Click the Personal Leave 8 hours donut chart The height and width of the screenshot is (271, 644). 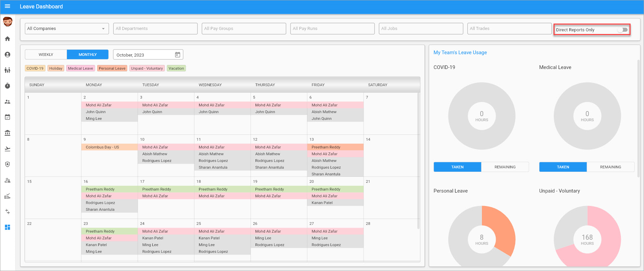pos(482,236)
